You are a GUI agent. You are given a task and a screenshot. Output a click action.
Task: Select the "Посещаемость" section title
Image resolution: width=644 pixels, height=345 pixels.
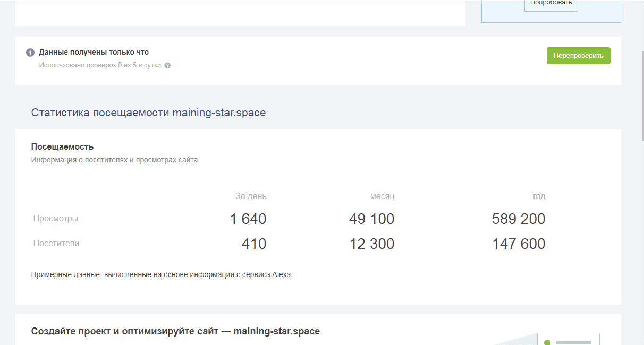[62, 147]
